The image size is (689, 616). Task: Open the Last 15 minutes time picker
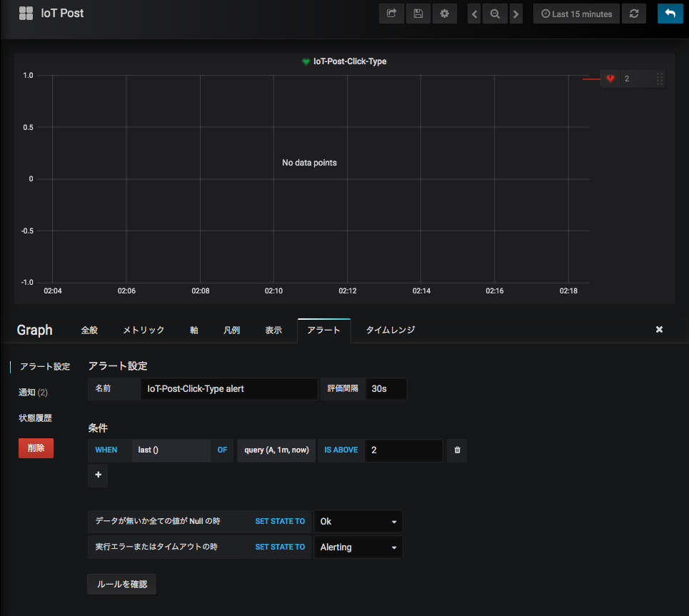point(576,14)
